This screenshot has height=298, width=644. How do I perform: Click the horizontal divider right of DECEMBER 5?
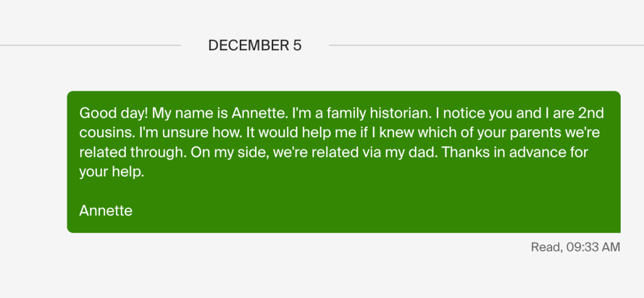[x=486, y=45]
